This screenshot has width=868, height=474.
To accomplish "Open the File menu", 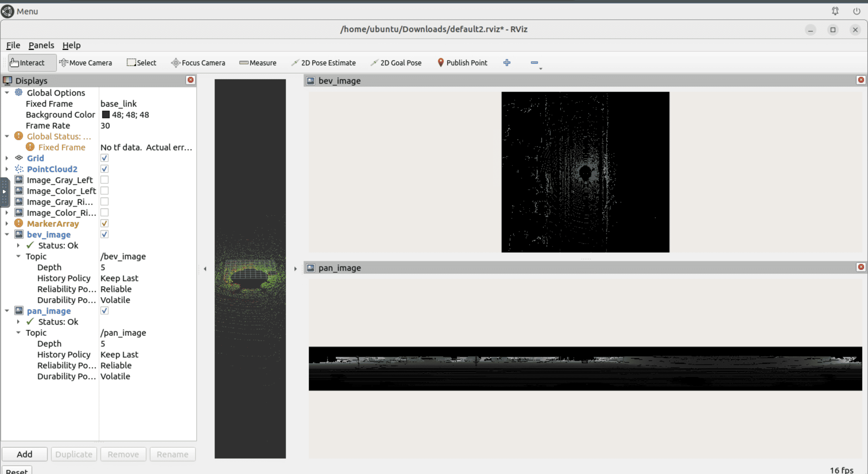I will [13, 45].
